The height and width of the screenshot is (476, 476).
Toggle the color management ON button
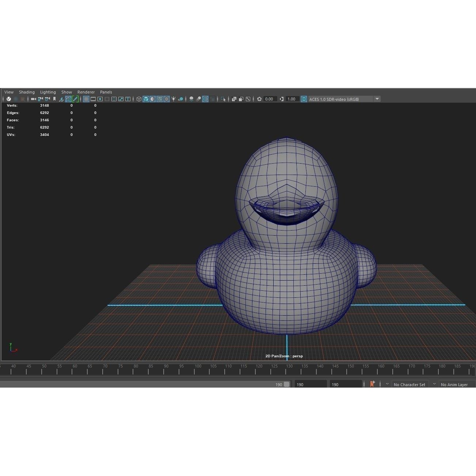304,99
